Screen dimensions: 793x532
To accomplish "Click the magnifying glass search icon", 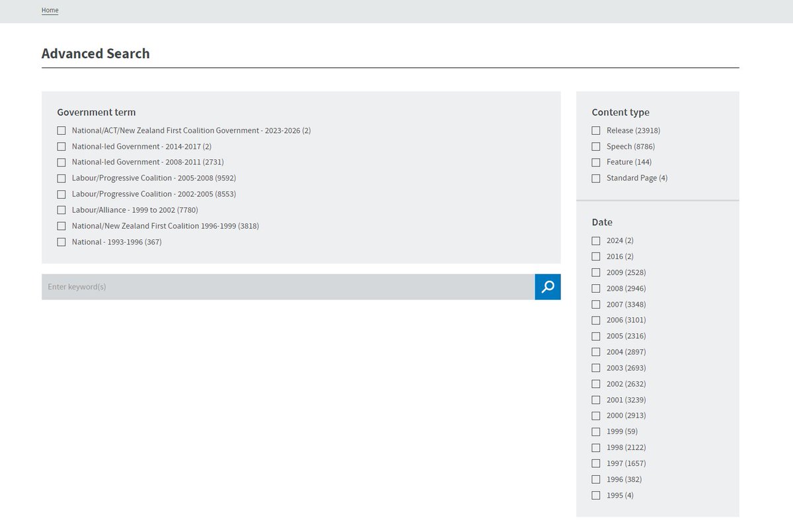I will tap(548, 287).
